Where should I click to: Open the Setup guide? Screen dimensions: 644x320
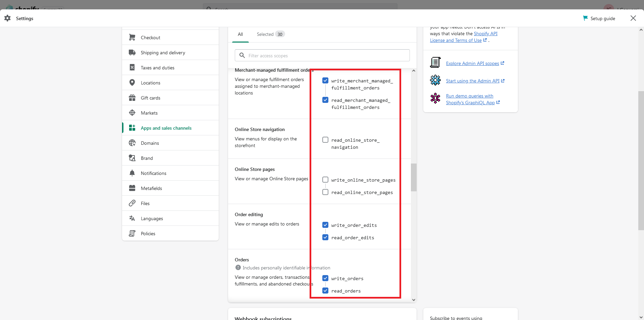599,18
